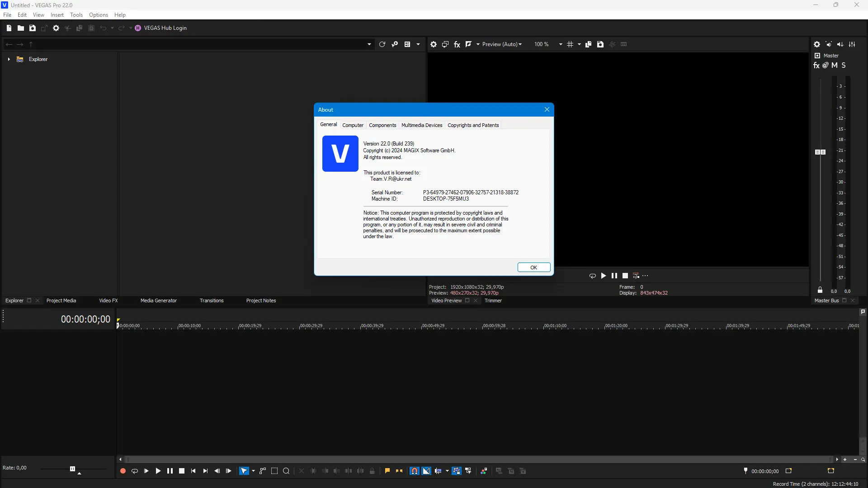Click the Record button in the transport bar
868x488 pixels.
123,471
